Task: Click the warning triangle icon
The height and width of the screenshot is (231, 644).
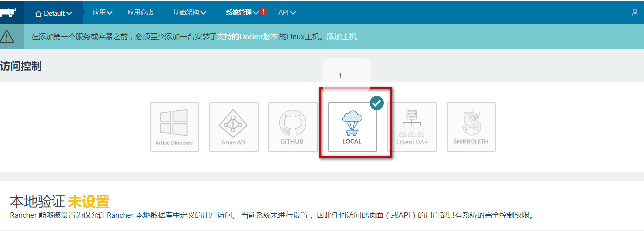Action: tap(7, 36)
